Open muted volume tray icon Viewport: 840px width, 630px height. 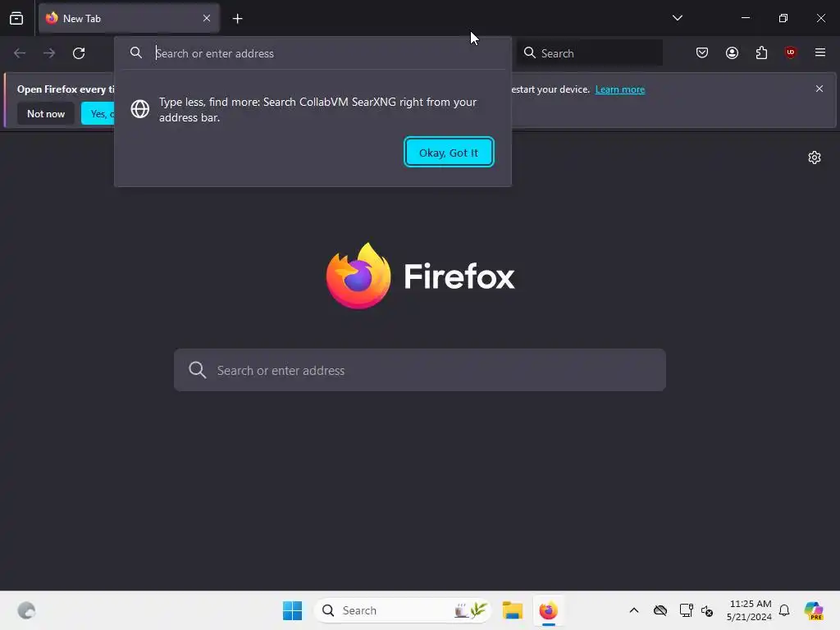point(707,610)
